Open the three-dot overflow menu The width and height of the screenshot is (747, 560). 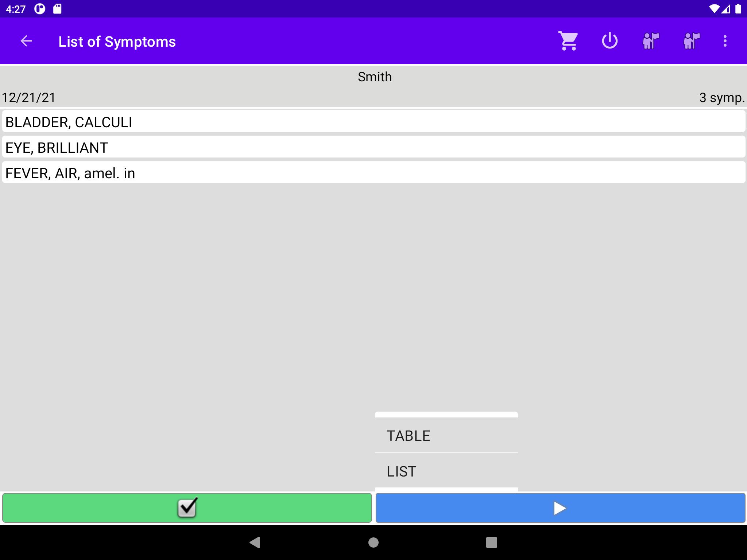(x=725, y=41)
